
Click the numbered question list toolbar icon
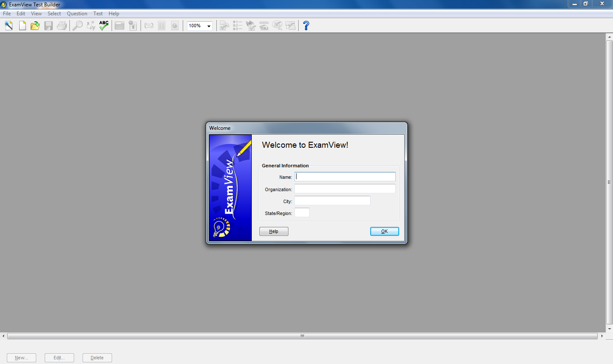click(x=237, y=26)
